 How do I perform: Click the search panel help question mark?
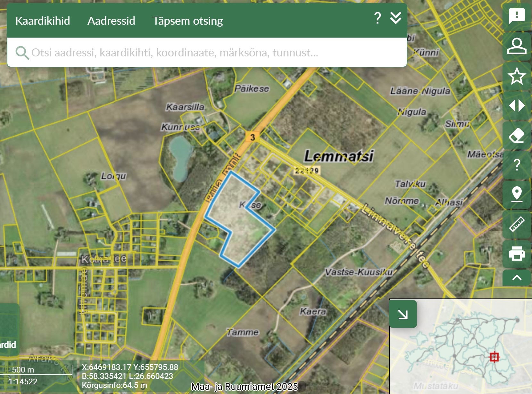378,18
